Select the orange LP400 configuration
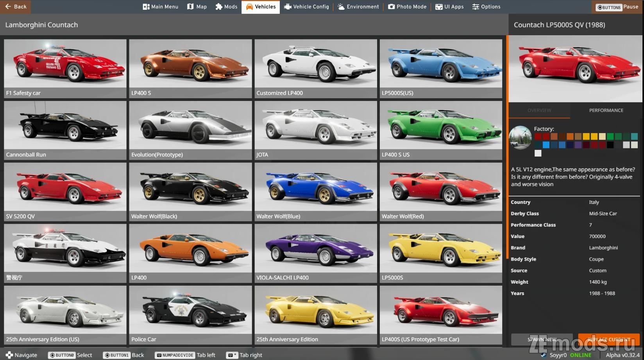The image size is (644, 360). [190, 253]
